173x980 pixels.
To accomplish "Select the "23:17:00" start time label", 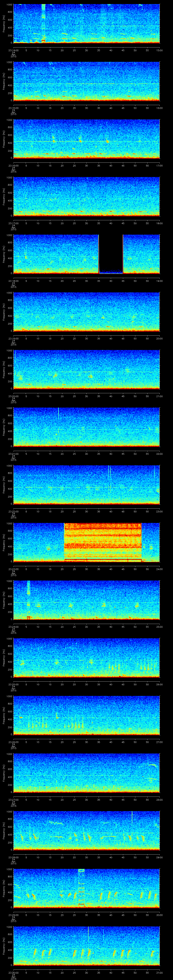I will pos(13,223).
